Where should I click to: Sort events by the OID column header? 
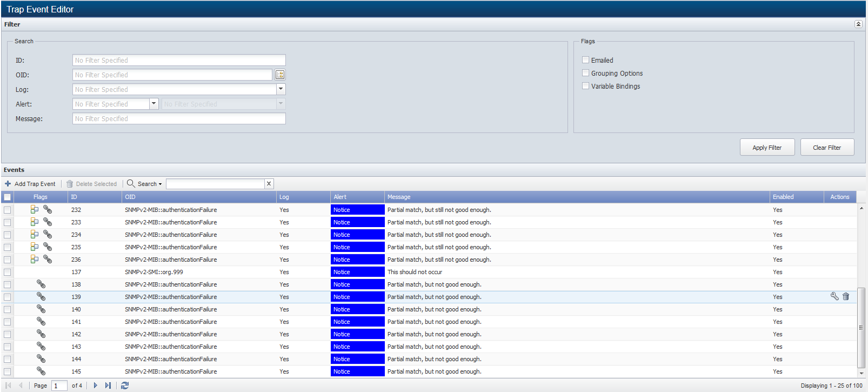pos(199,197)
